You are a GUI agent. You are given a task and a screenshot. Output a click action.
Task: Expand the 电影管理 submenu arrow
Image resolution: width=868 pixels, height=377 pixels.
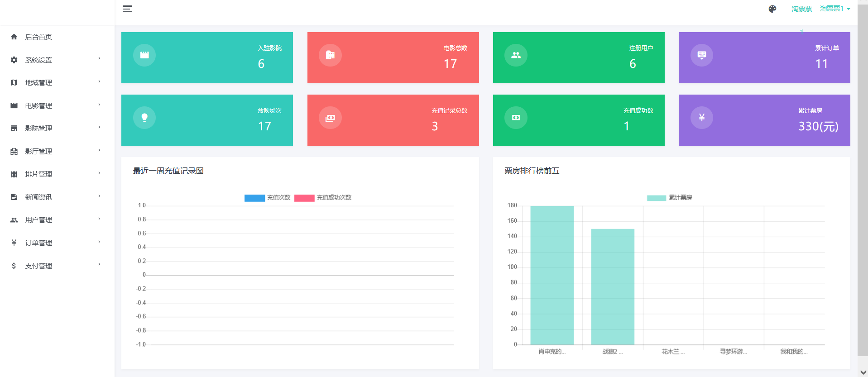[99, 105]
